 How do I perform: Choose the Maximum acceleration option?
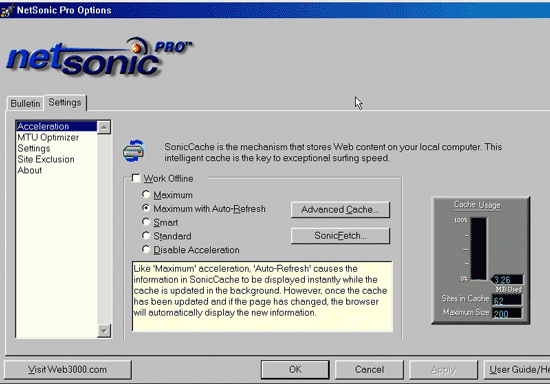point(146,194)
